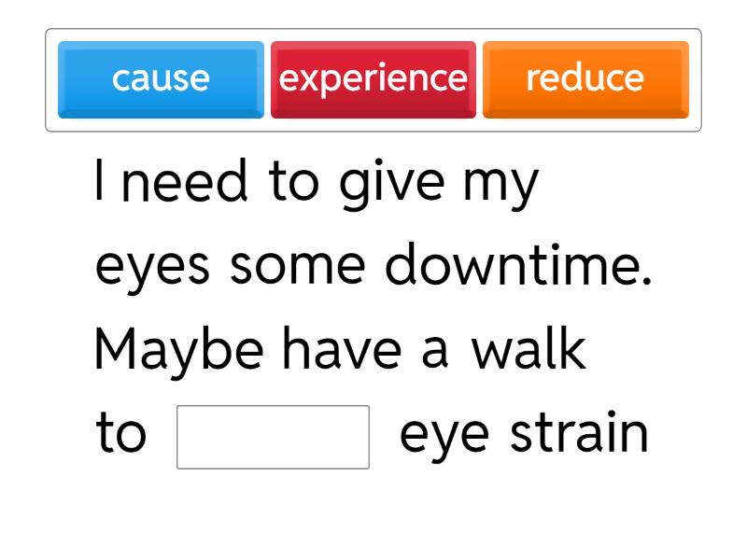Screen dimensions: 747x560
Task: Select the blue "cause" word tile
Action: pyautogui.click(x=161, y=78)
